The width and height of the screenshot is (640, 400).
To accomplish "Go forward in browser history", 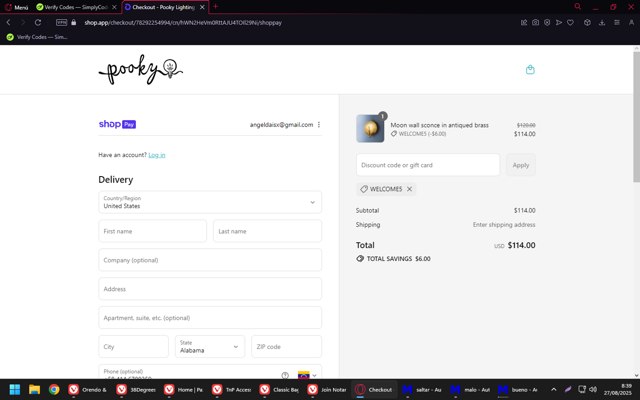I will 22,22.
